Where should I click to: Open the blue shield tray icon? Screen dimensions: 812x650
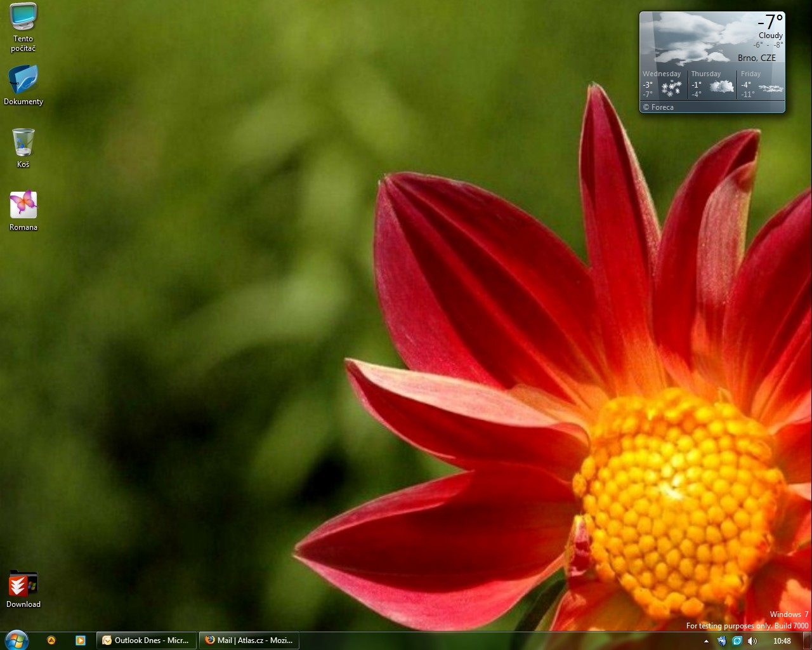(721, 640)
